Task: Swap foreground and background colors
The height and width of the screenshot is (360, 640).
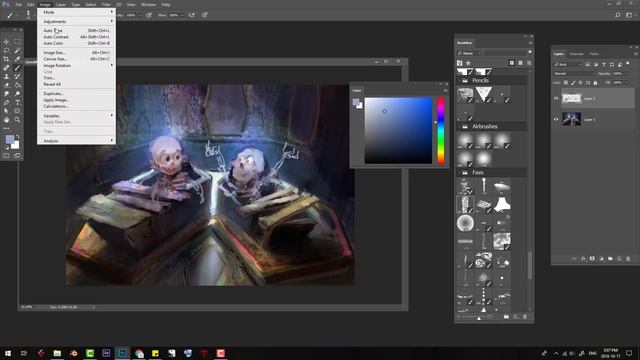Action: 17,137
